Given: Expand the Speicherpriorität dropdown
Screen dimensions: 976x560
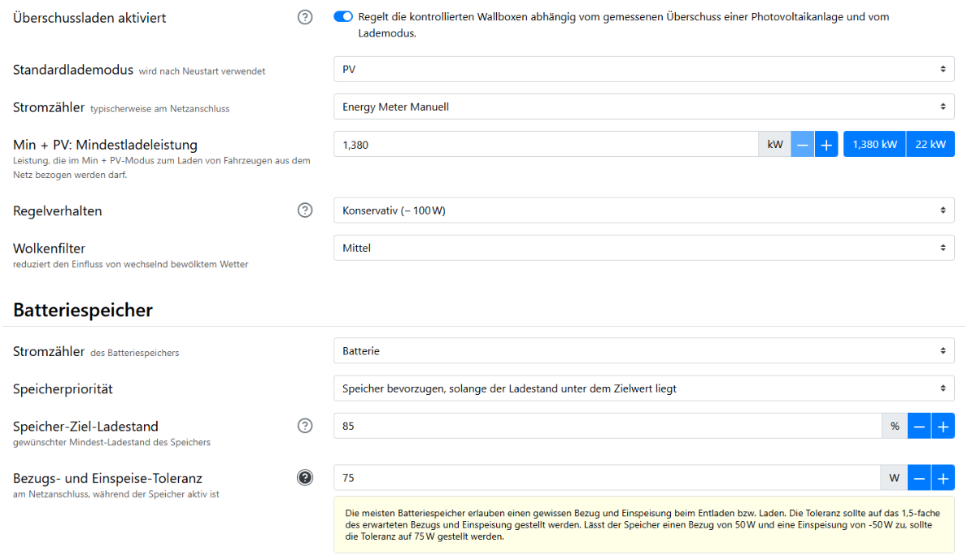Looking at the screenshot, I should [643, 389].
